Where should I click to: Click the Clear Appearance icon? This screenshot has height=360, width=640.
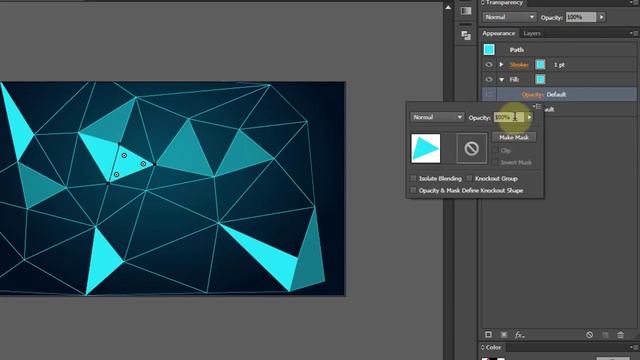point(589,335)
